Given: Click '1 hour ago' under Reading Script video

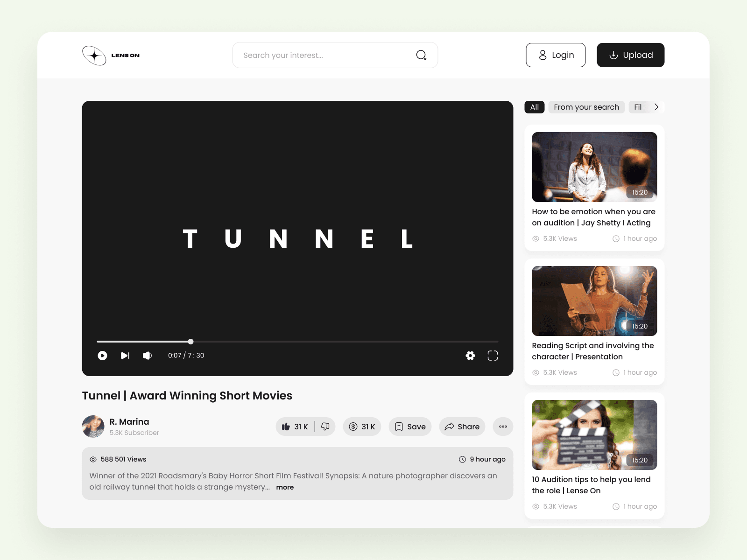Looking at the screenshot, I should tap(640, 372).
